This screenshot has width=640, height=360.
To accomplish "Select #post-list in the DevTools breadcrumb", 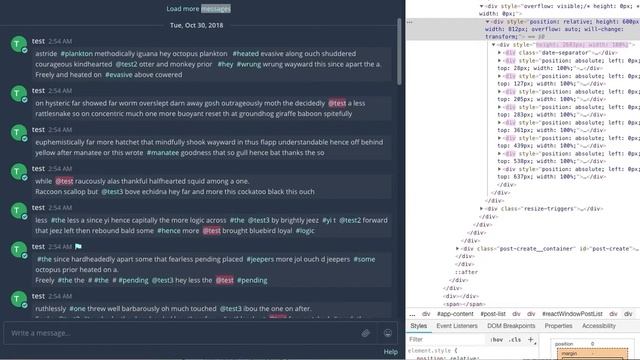I will pyautogui.click(x=493, y=314).
